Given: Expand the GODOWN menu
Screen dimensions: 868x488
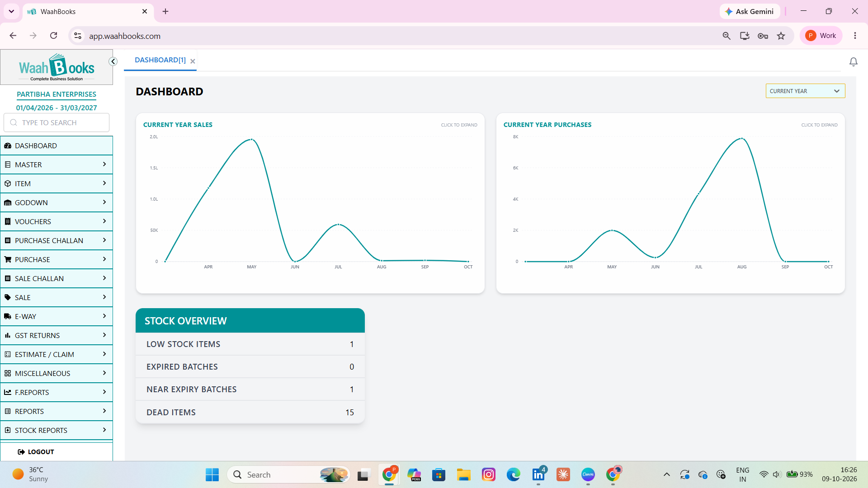Looking at the screenshot, I should [57, 202].
